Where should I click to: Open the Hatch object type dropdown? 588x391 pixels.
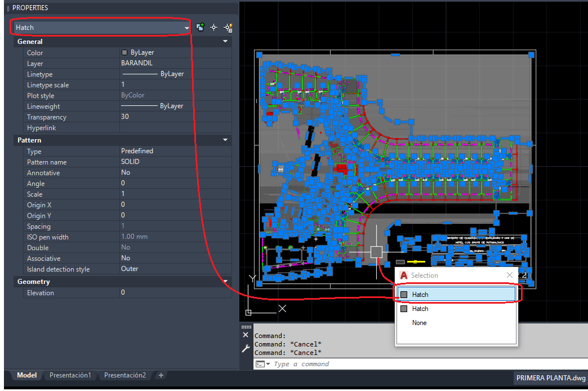(102, 28)
